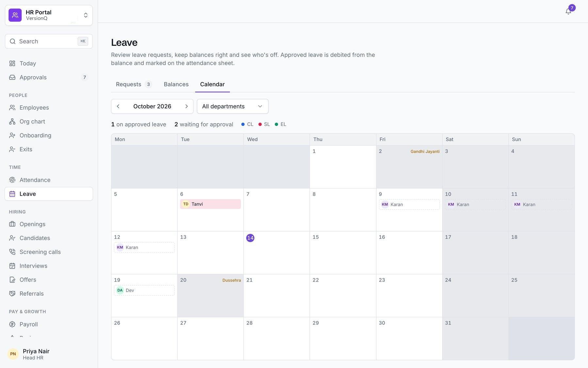Viewport: 588px width, 368px height.
Task: Click the Offers document icon
Action: (12, 280)
